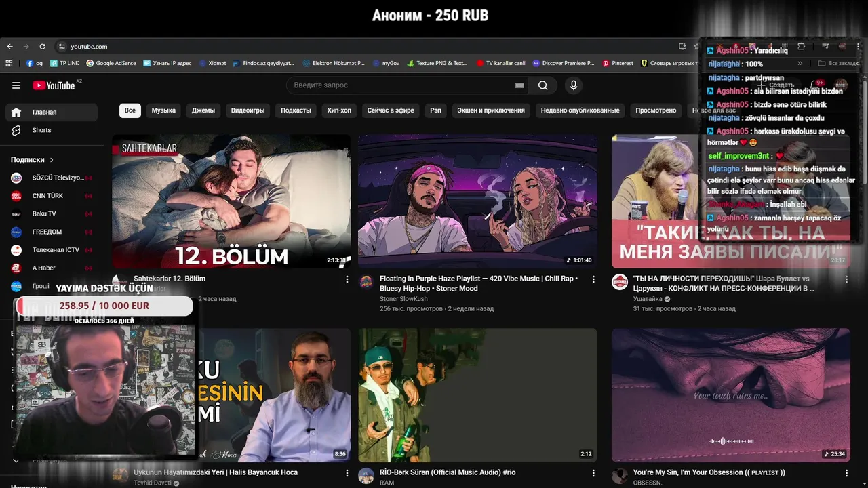
Task: Select the Хип-хоп filter chip
Action: pos(339,110)
